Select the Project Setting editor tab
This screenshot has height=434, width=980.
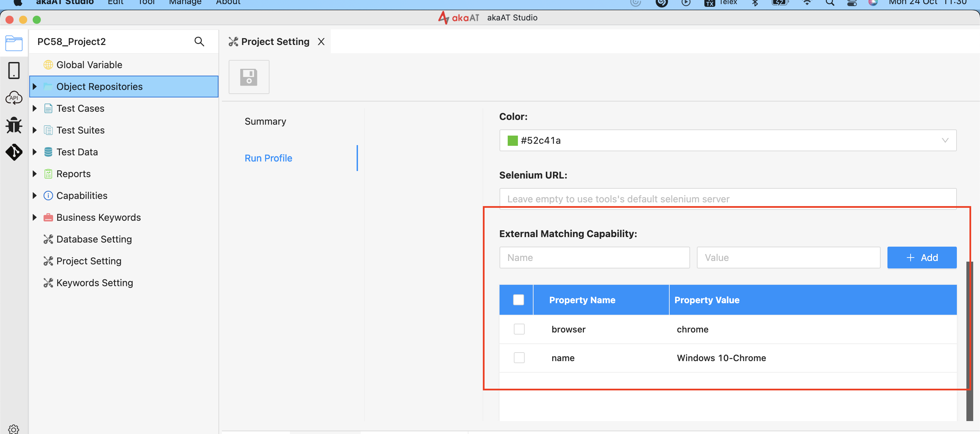(275, 42)
